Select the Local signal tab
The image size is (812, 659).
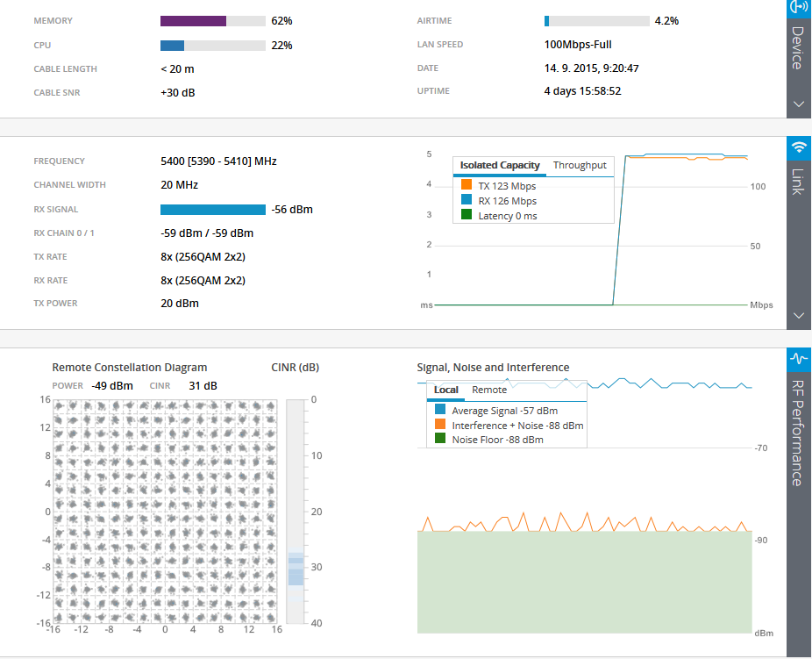(446, 390)
